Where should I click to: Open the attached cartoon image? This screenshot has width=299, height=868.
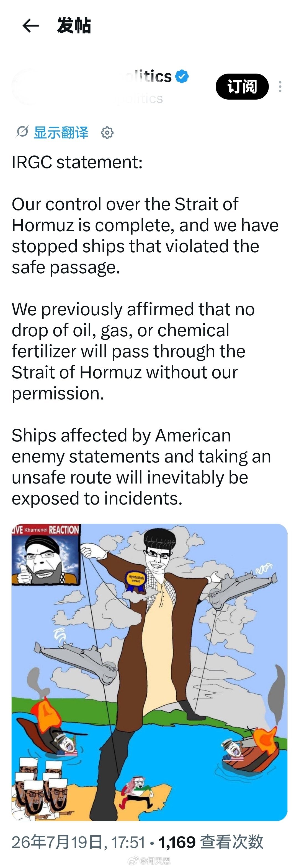149,672
